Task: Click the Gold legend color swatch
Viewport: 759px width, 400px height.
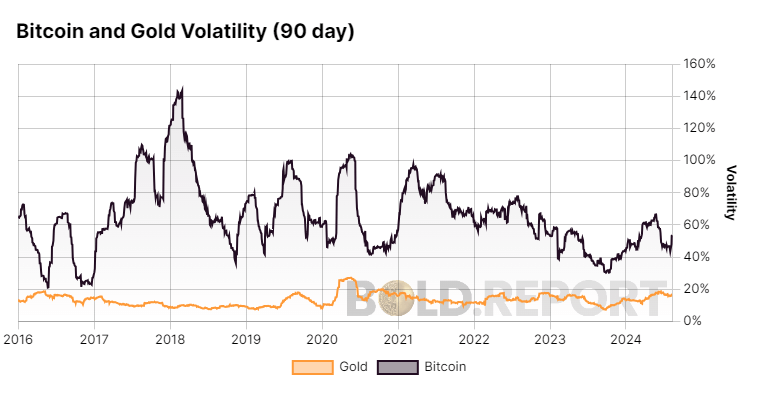Action: [x=310, y=367]
